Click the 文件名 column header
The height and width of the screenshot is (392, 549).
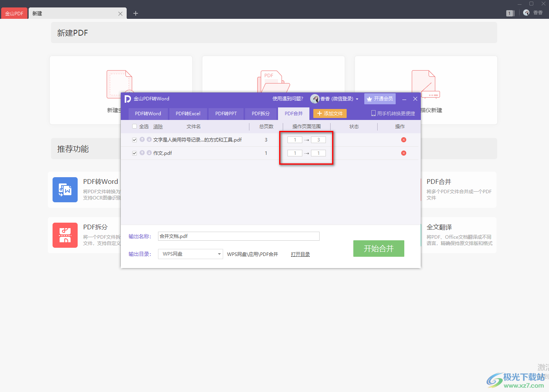click(x=194, y=127)
